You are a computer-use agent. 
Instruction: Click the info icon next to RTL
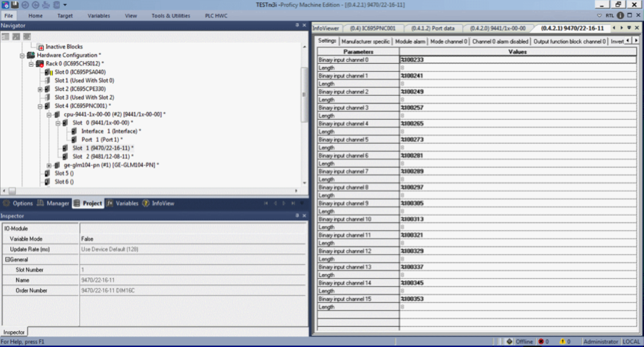click(620, 15)
